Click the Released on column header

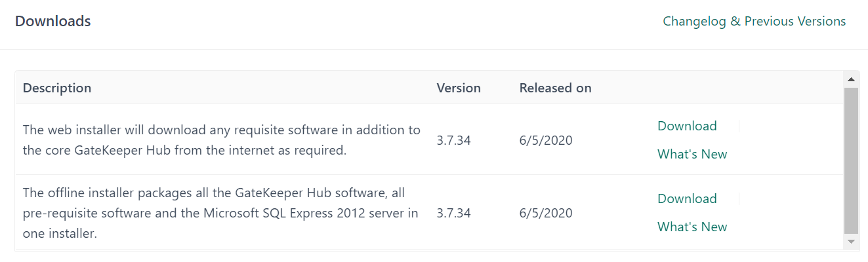[x=555, y=88]
